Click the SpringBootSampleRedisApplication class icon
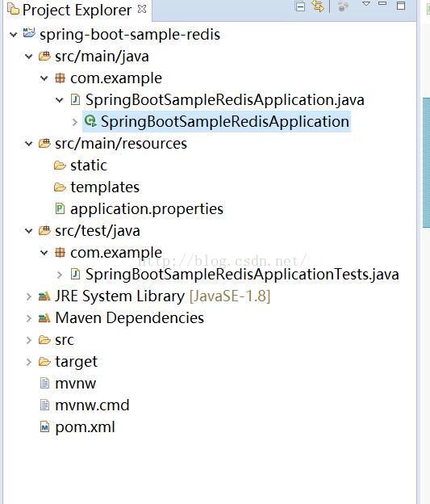The width and height of the screenshot is (430, 504). coord(90,121)
